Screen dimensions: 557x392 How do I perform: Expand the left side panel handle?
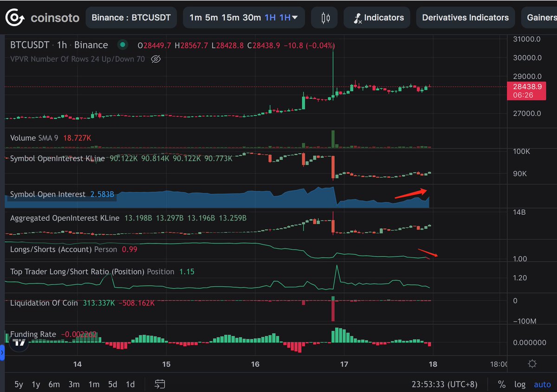tap(2, 353)
